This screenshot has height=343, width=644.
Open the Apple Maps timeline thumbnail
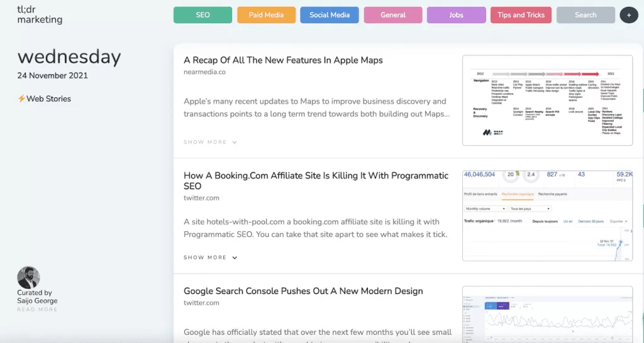tap(548, 101)
